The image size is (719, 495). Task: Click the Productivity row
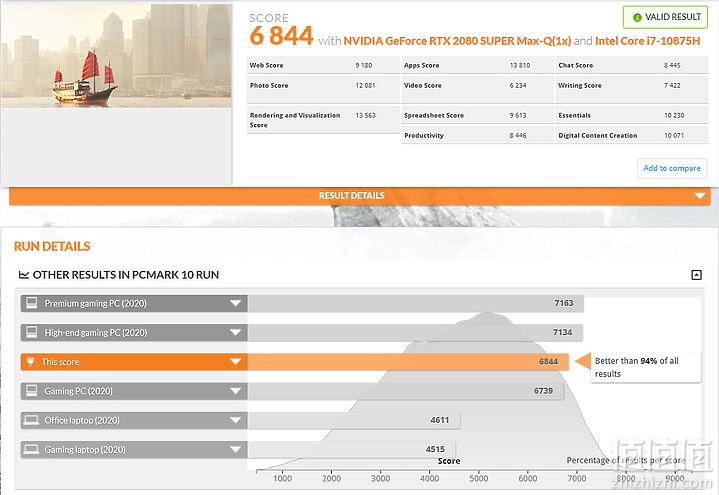477,135
